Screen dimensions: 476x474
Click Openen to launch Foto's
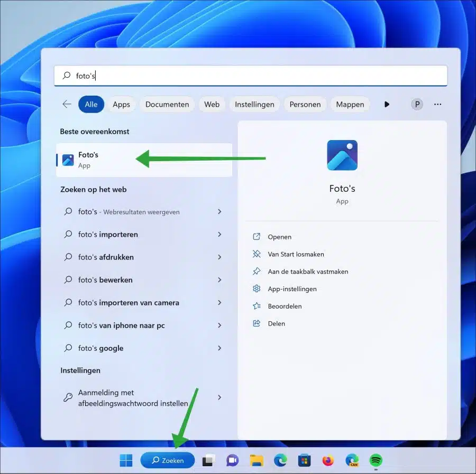[x=279, y=237]
